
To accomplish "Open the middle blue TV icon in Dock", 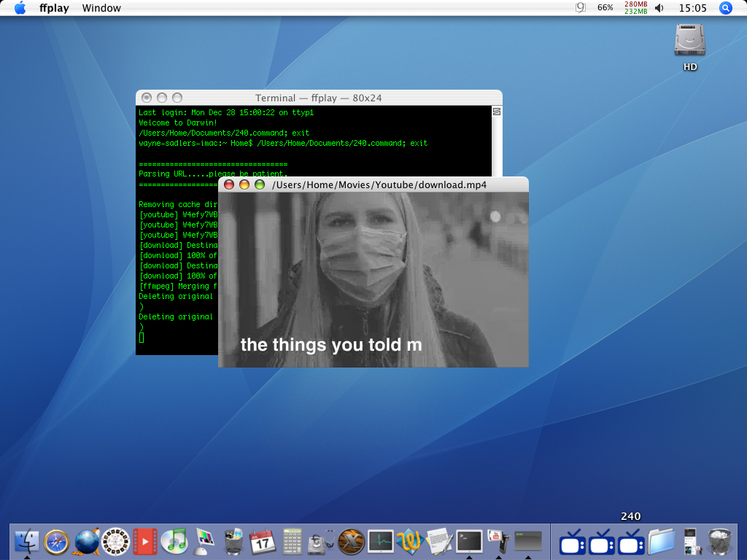I will pyautogui.click(x=602, y=542).
